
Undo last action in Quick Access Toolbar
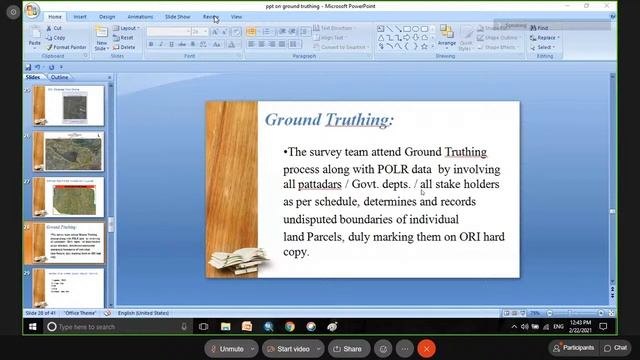pos(38,67)
